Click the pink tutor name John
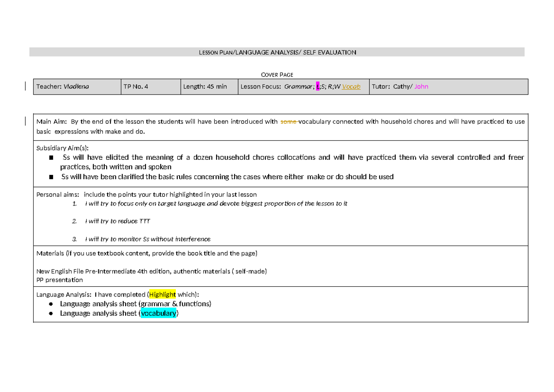The width and height of the screenshot is (554, 392). (x=421, y=86)
